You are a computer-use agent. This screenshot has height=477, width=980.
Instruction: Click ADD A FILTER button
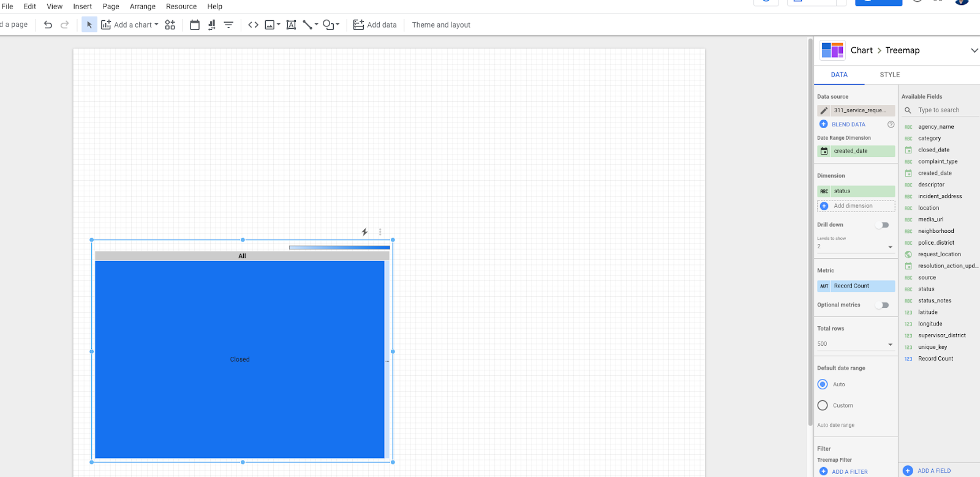point(849,471)
